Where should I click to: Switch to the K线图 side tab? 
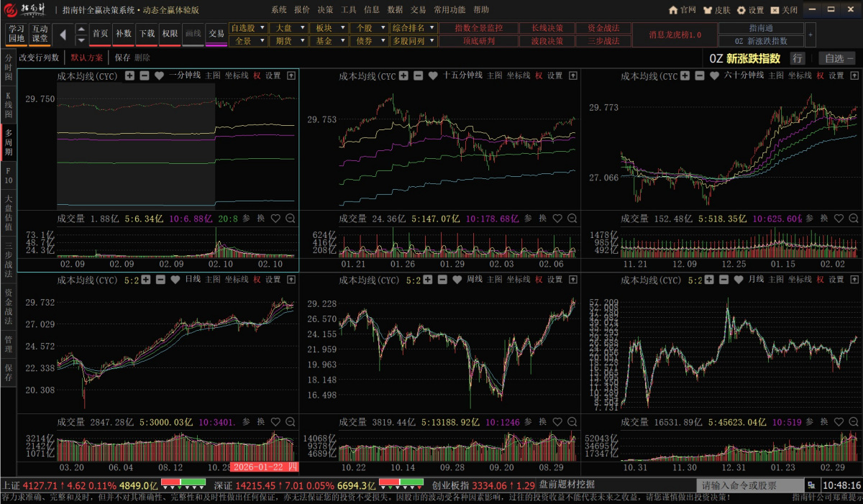pyautogui.click(x=9, y=104)
